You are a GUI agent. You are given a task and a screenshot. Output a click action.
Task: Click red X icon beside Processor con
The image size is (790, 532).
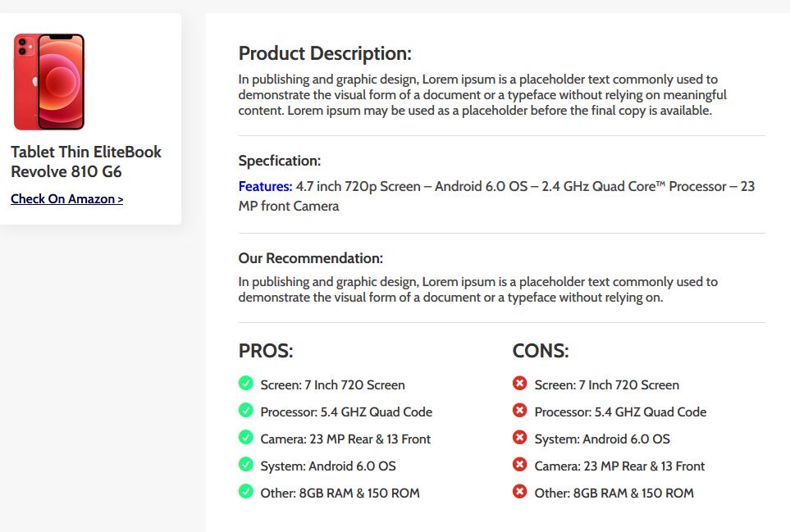click(x=519, y=410)
